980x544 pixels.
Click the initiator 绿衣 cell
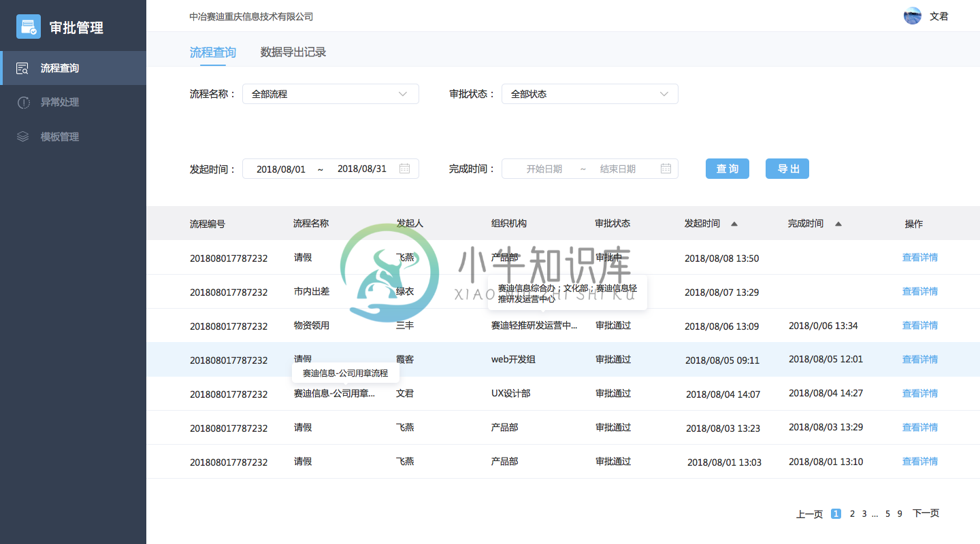(x=405, y=292)
